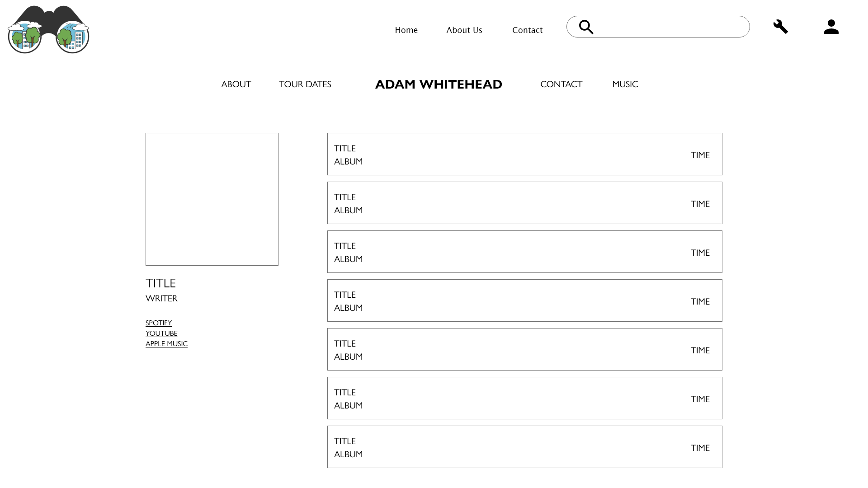The width and height of the screenshot is (868, 488).
Task: Switch to the artist ABOUT tab
Action: tap(236, 84)
